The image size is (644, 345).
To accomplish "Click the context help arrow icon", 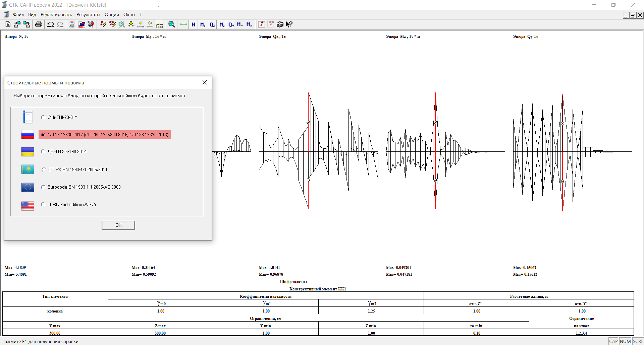I will pyautogui.click(x=289, y=24).
